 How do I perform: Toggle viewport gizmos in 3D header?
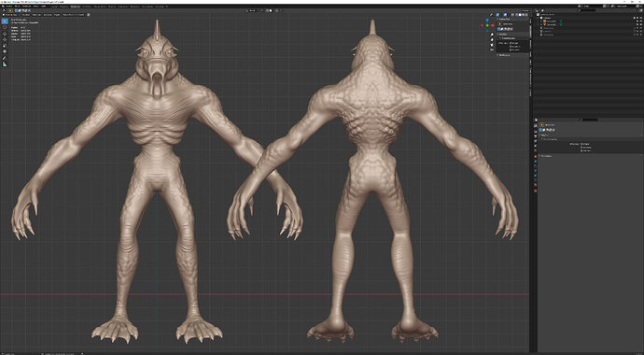pos(497,14)
